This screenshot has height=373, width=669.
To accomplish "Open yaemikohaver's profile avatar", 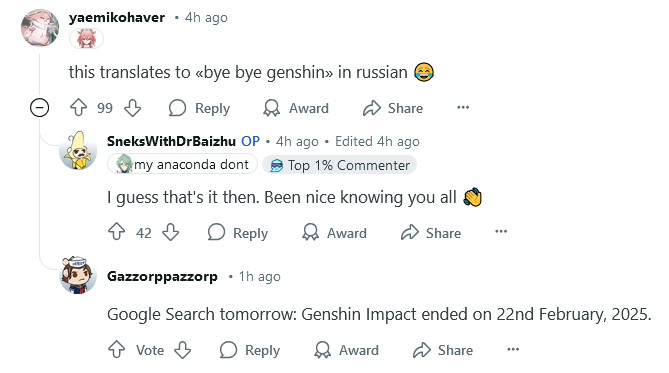I will [40, 27].
